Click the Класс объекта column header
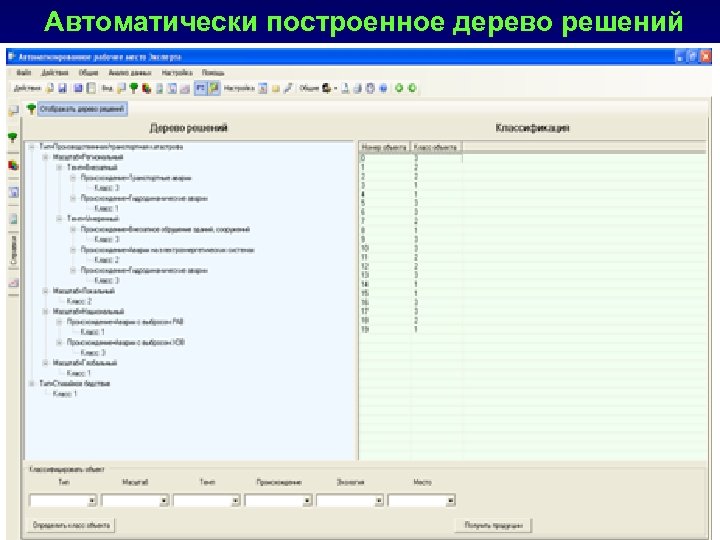Image resolution: width=720 pixels, height=540 pixels. [x=435, y=147]
